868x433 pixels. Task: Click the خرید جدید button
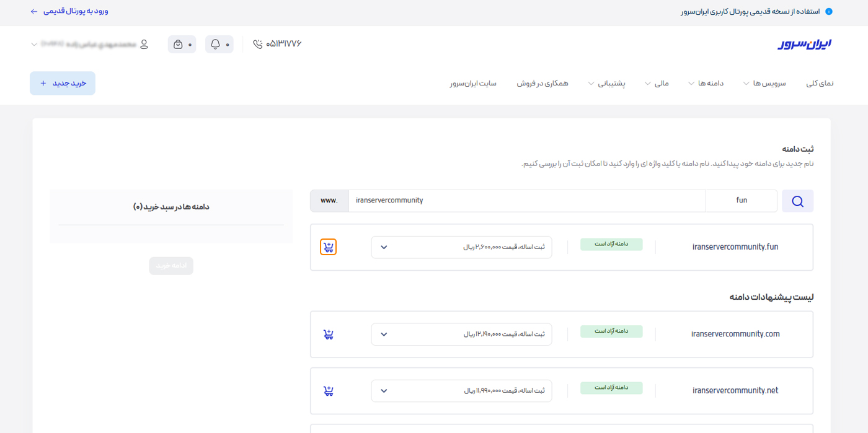(x=63, y=84)
